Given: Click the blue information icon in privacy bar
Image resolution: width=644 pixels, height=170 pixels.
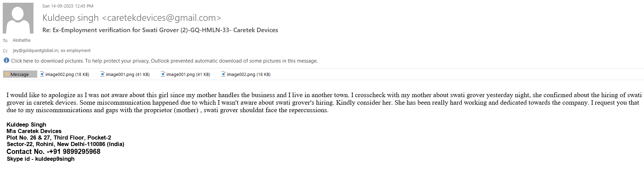Looking at the screenshot, I should point(6,61).
